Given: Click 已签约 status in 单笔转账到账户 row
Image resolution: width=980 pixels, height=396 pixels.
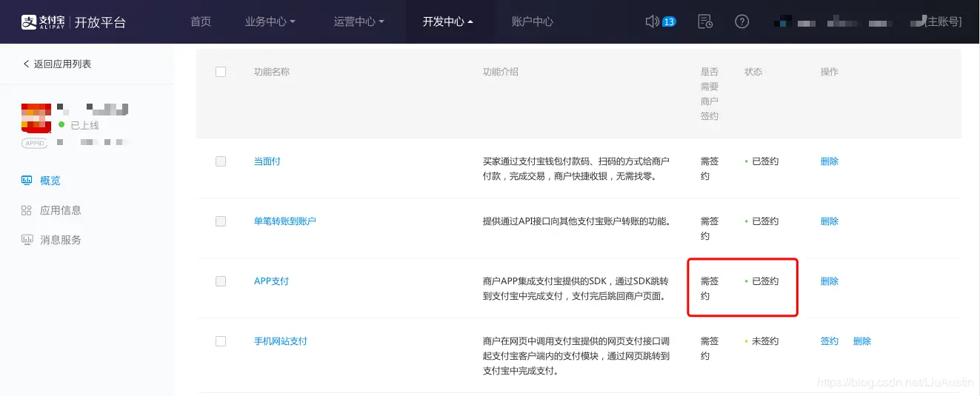Looking at the screenshot, I should [x=765, y=221].
